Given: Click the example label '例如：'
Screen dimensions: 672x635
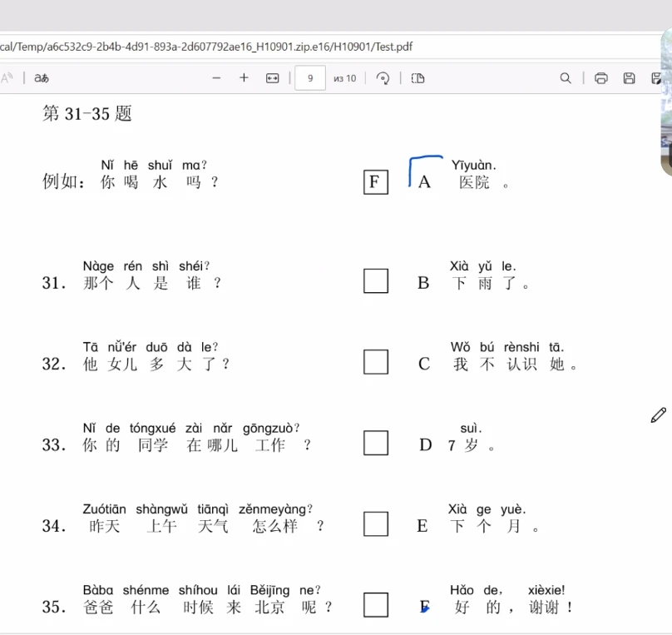Looking at the screenshot, I should [x=63, y=181].
